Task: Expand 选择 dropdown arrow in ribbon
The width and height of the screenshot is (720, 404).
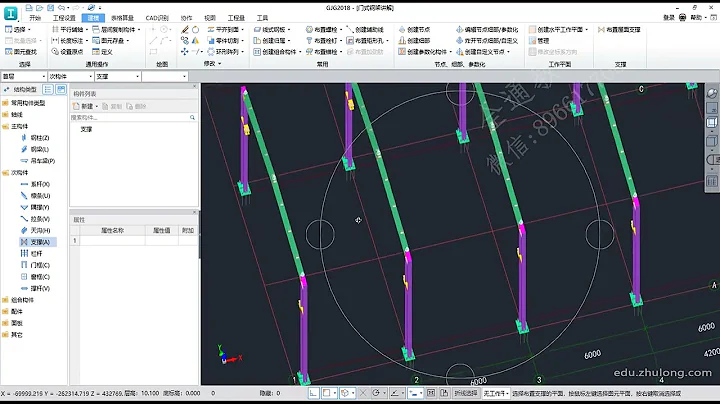Action: pos(29,29)
